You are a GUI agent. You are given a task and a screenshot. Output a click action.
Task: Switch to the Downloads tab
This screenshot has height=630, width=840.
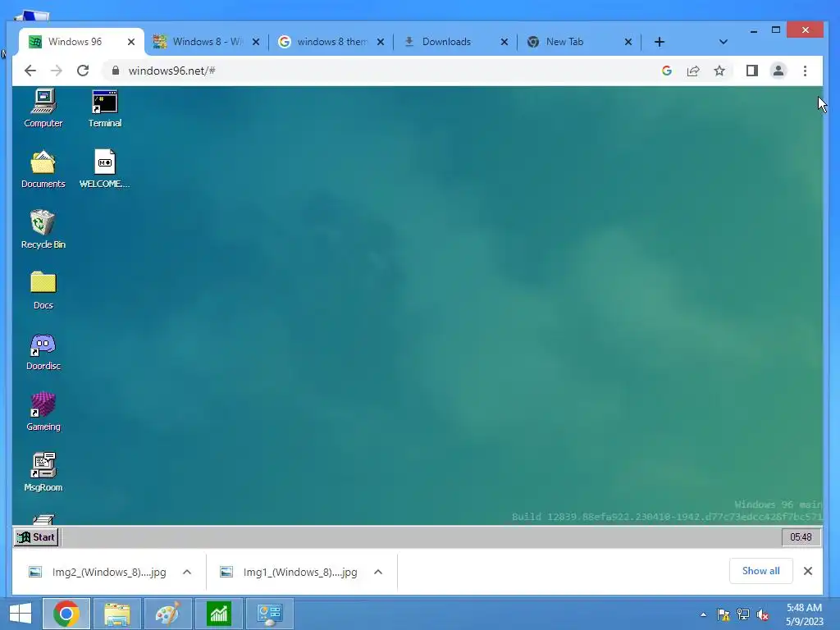[x=455, y=42]
